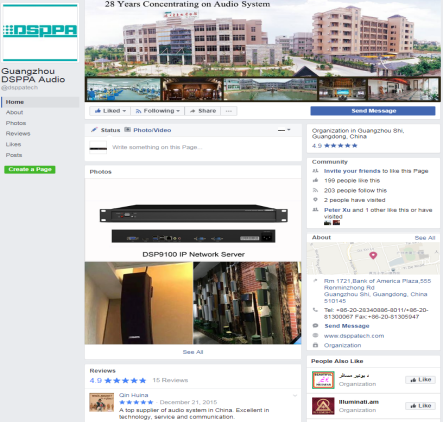The image size is (443, 422).
Task: Open www.dsppatech.com website link
Action: pos(354,336)
